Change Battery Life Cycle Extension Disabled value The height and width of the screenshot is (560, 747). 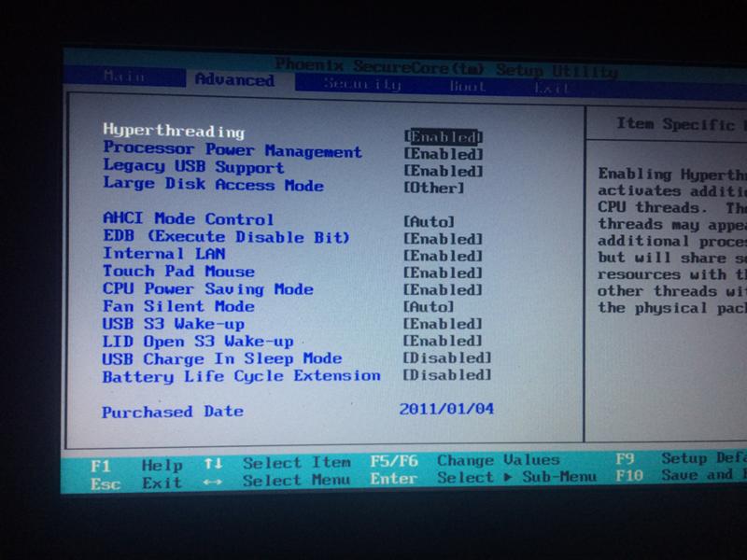point(447,375)
